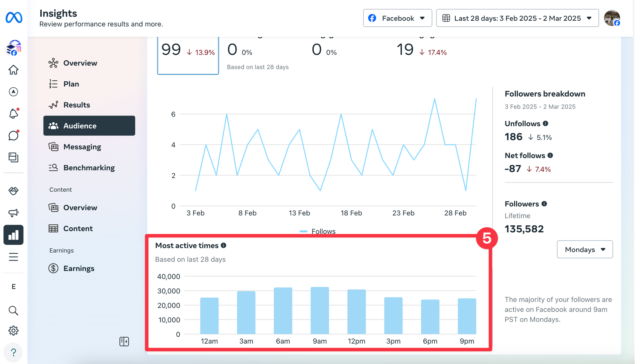This screenshot has height=364, width=635.
Task: Click the search magnifier icon
Action: click(x=13, y=310)
